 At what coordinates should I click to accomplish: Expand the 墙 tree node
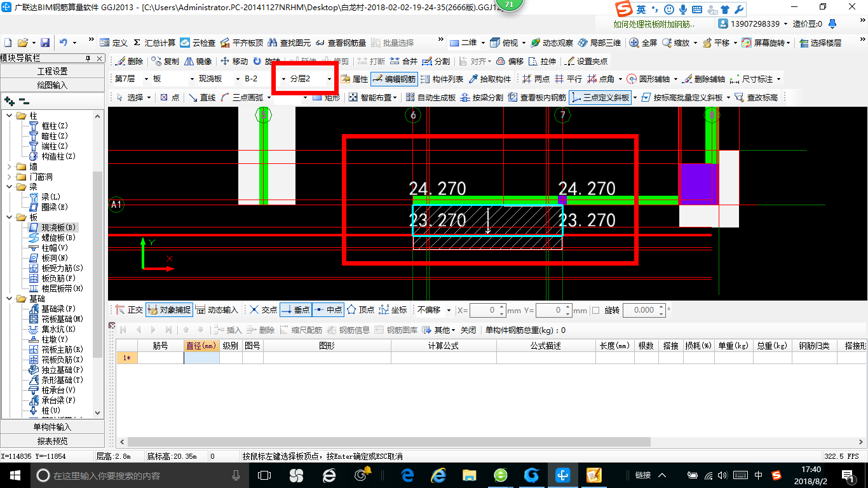(9, 166)
